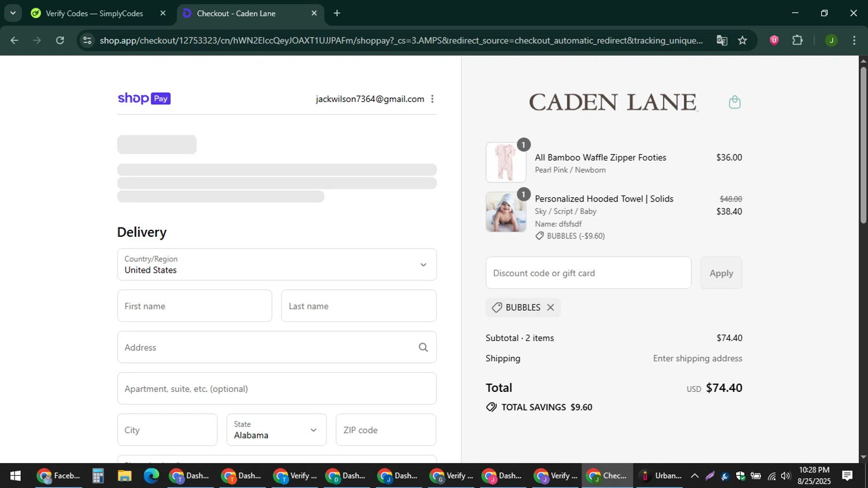Image resolution: width=868 pixels, height=488 pixels.
Task: Click the Personalized Hooded Towel thumbnail
Action: 506,212
